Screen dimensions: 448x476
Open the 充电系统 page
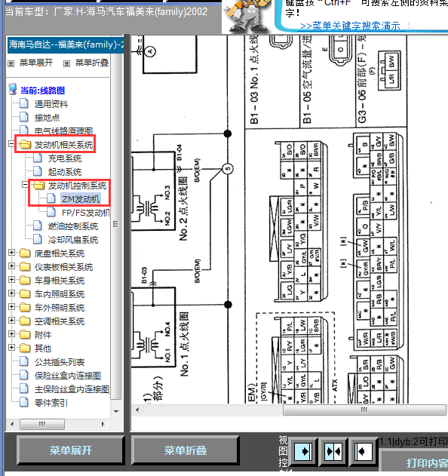(x=65, y=158)
